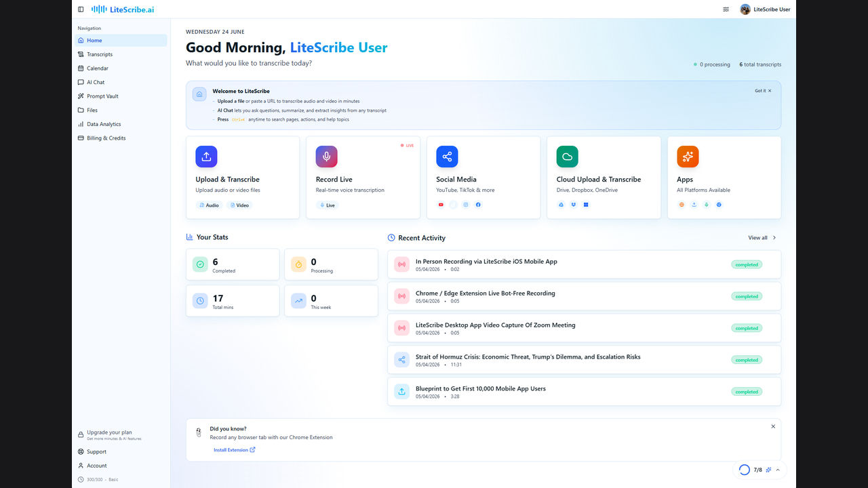
Task: Open the Processing stat tile
Action: [x=331, y=264]
